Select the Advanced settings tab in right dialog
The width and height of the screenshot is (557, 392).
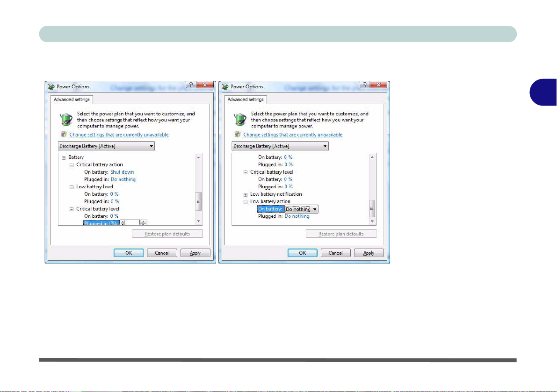pyautogui.click(x=246, y=100)
